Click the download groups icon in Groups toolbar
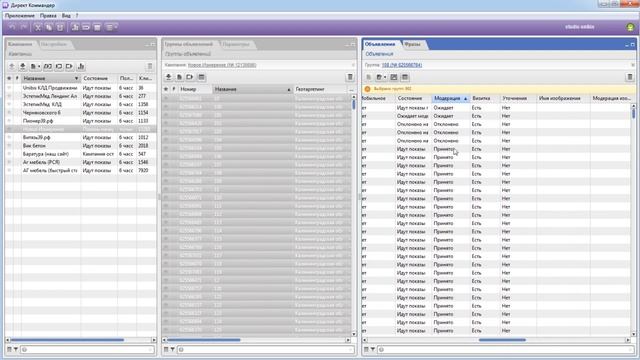 pos(168,77)
